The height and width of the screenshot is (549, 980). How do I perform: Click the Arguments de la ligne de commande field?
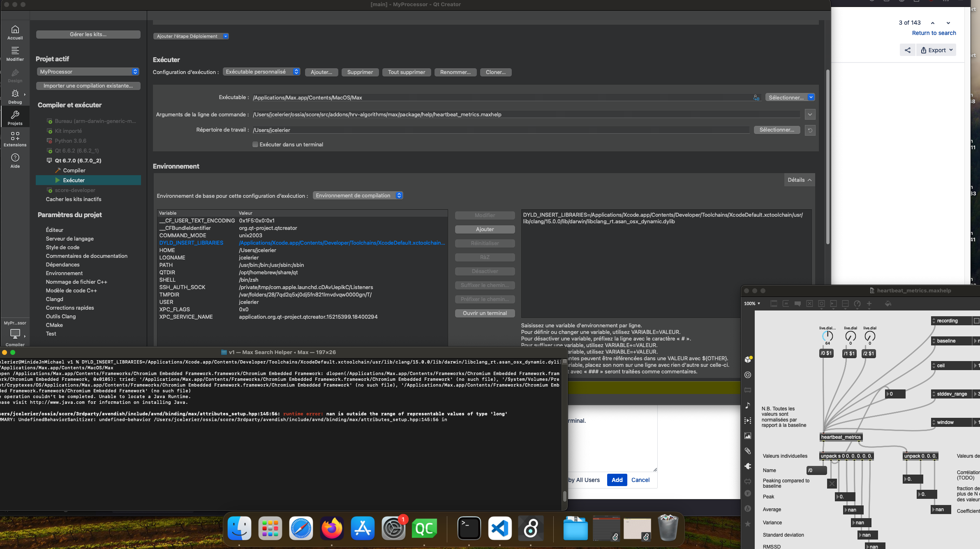(x=526, y=114)
